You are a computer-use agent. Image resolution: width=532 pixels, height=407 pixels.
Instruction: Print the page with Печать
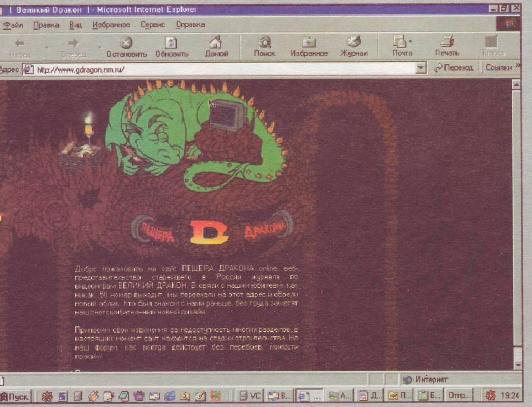[x=447, y=46]
